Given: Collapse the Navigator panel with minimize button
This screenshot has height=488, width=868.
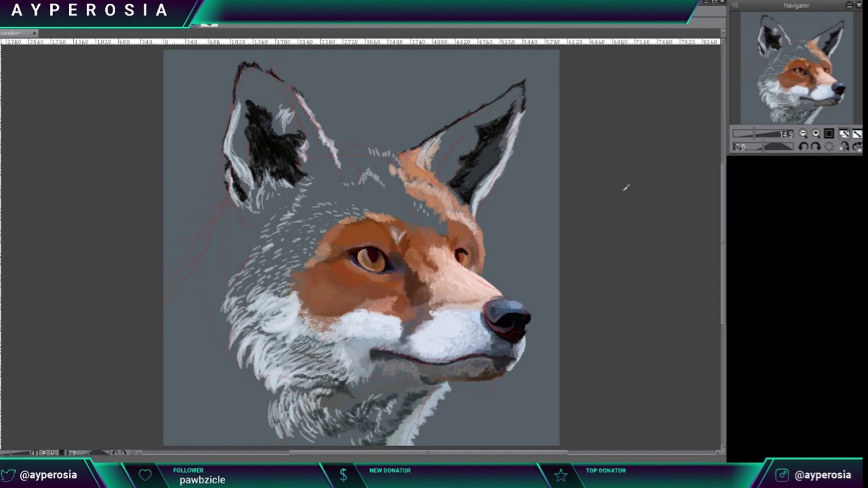Looking at the screenshot, I should click(850, 5).
